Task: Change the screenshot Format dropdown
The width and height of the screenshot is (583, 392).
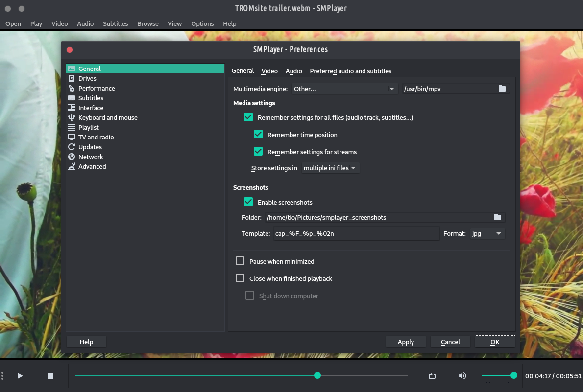Action: [x=487, y=233]
